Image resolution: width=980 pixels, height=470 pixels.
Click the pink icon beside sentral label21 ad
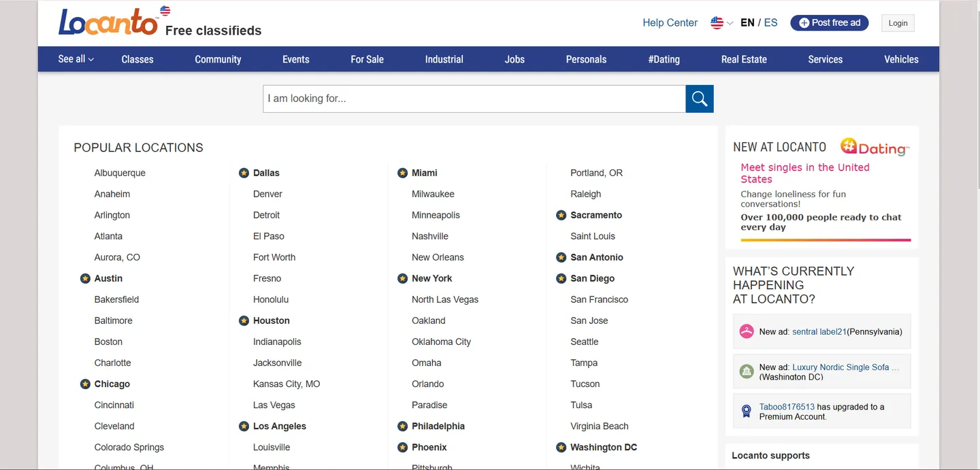coord(747,331)
